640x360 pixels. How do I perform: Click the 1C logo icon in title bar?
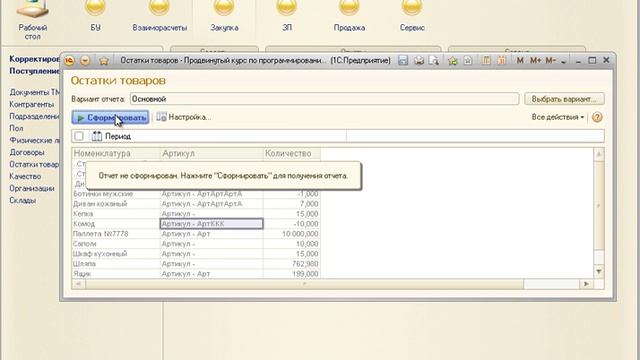coord(69,61)
